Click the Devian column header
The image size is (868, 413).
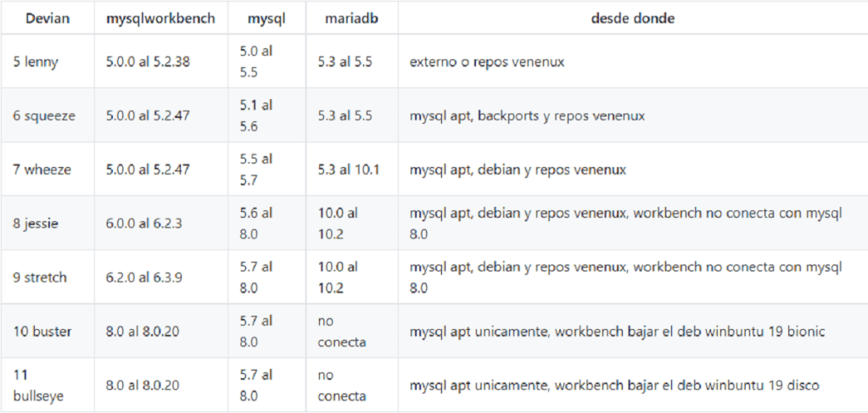48,18
